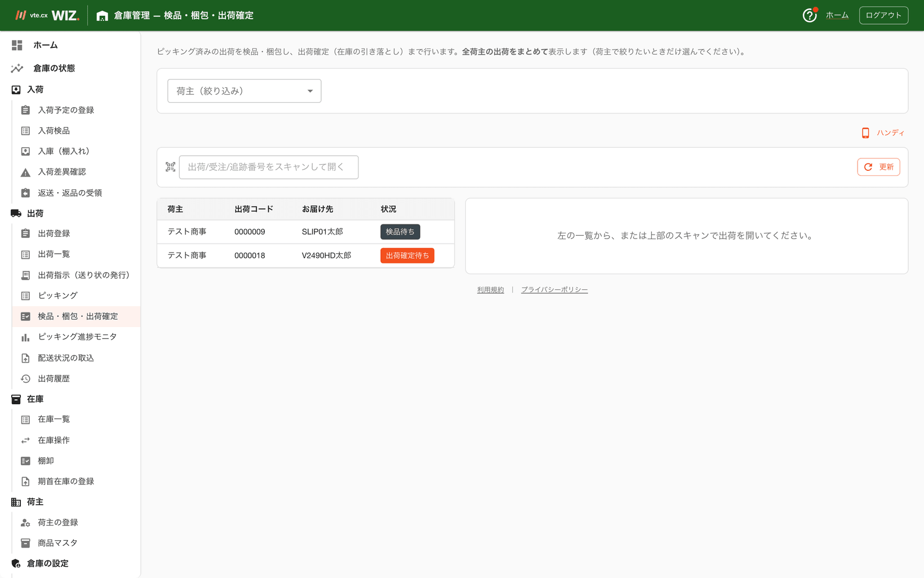Open the プライバシーポリシー link
The width and height of the screenshot is (924, 578).
[x=554, y=290]
